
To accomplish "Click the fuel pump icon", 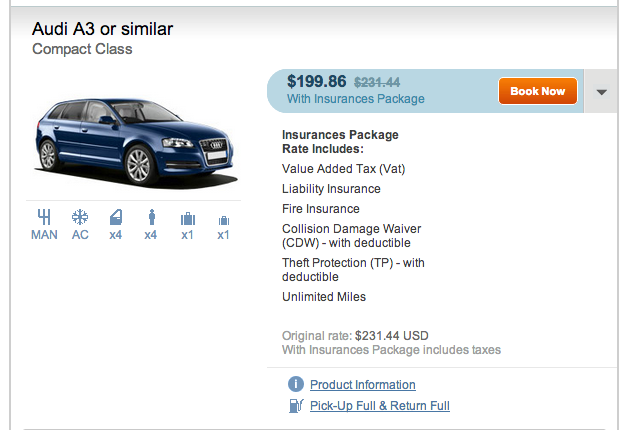I will (296, 406).
